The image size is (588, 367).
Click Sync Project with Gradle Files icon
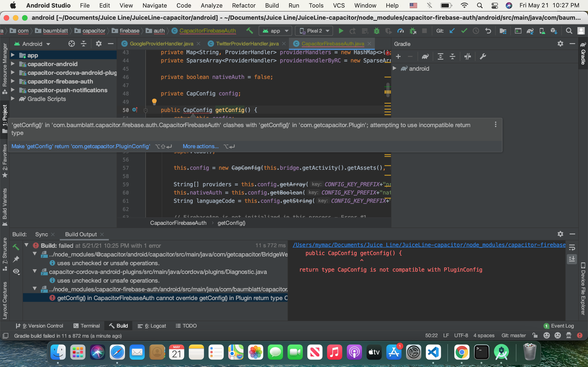click(530, 31)
